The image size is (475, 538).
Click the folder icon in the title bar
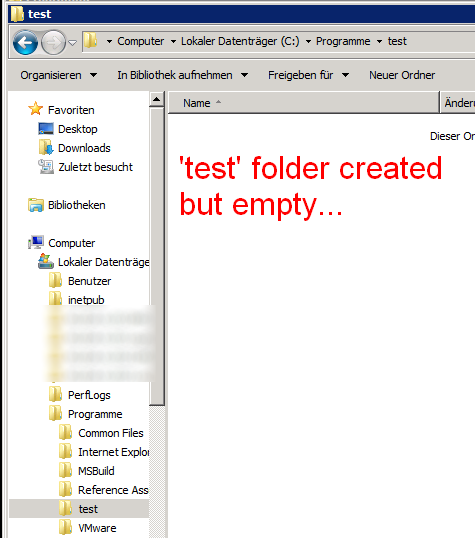(x=17, y=14)
